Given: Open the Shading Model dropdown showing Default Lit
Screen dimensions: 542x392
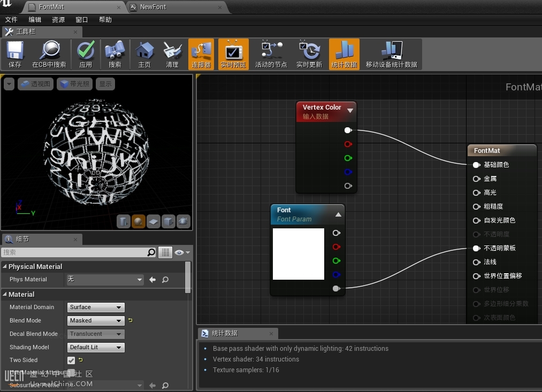Looking at the screenshot, I should click(96, 348).
